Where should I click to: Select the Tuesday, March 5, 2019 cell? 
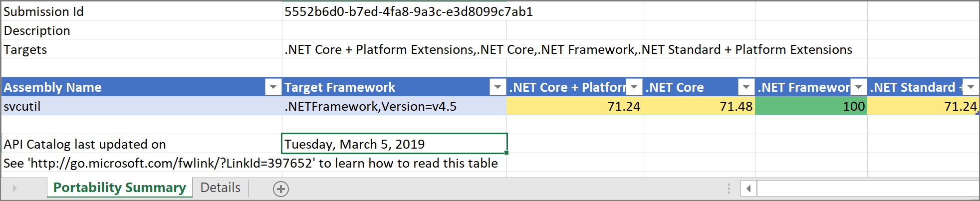click(394, 144)
